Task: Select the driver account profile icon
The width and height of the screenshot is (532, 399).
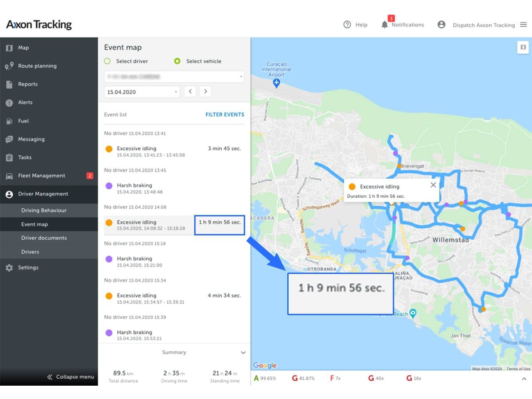Action: (441, 25)
